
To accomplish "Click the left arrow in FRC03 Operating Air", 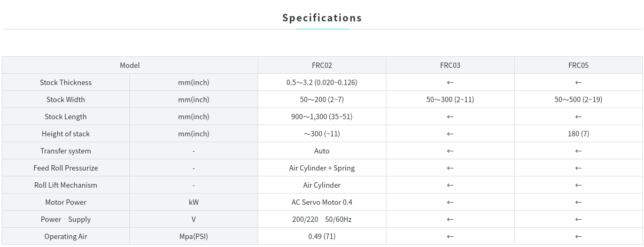I will coord(450,236).
